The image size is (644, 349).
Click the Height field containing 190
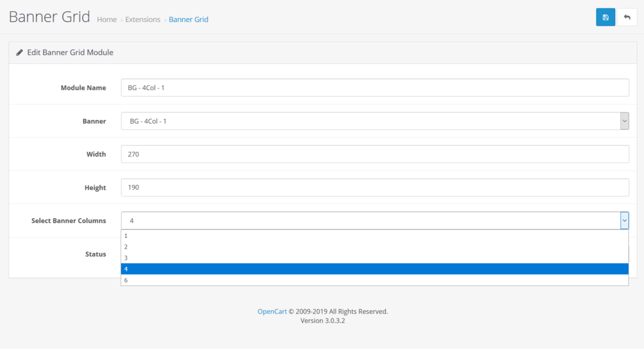click(x=375, y=187)
